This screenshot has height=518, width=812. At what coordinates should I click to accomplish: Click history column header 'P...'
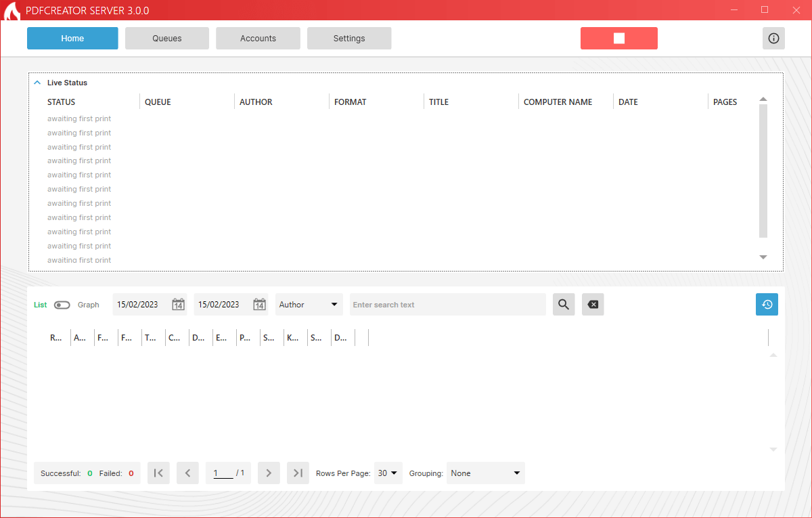245,337
